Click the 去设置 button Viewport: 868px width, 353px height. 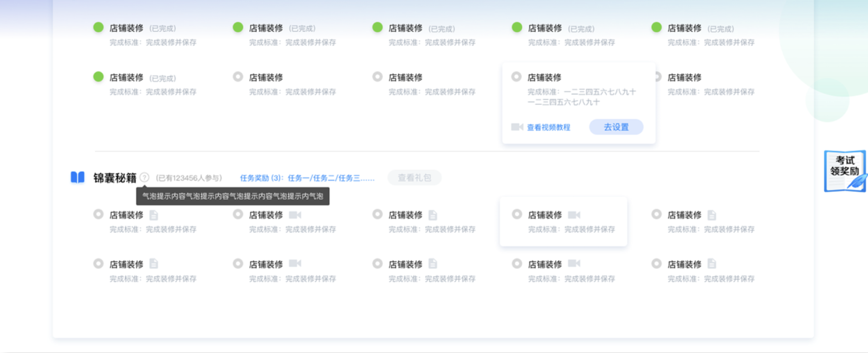tap(616, 127)
